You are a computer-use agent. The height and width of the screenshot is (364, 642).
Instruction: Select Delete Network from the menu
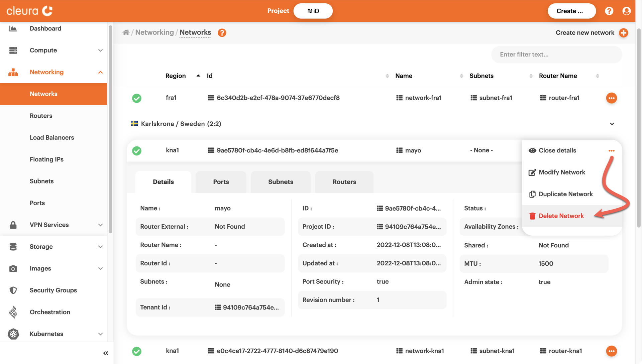[561, 216]
